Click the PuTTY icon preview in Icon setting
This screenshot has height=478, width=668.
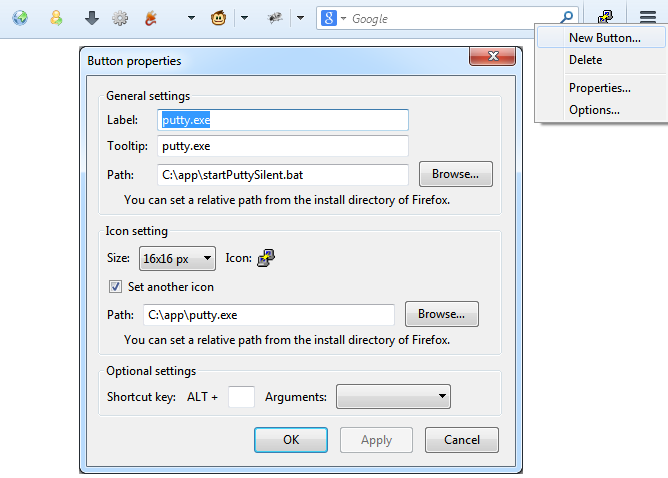tap(266, 258)
